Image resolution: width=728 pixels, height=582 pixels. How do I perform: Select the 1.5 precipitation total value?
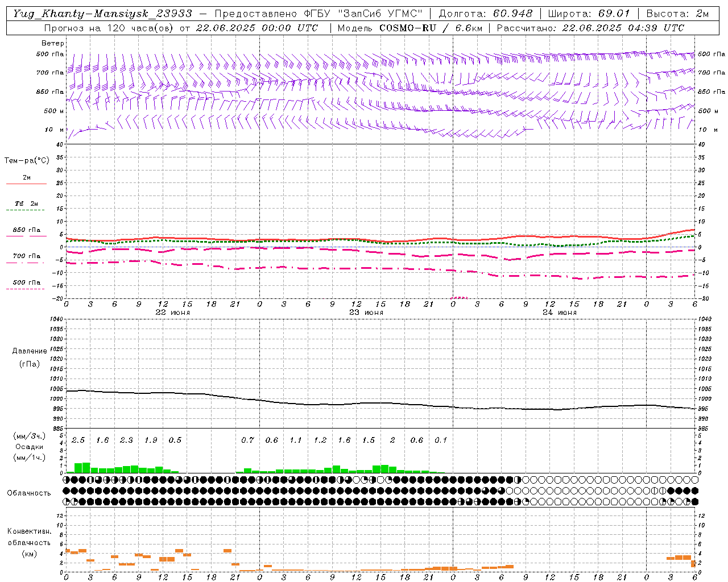pos(369,440)
